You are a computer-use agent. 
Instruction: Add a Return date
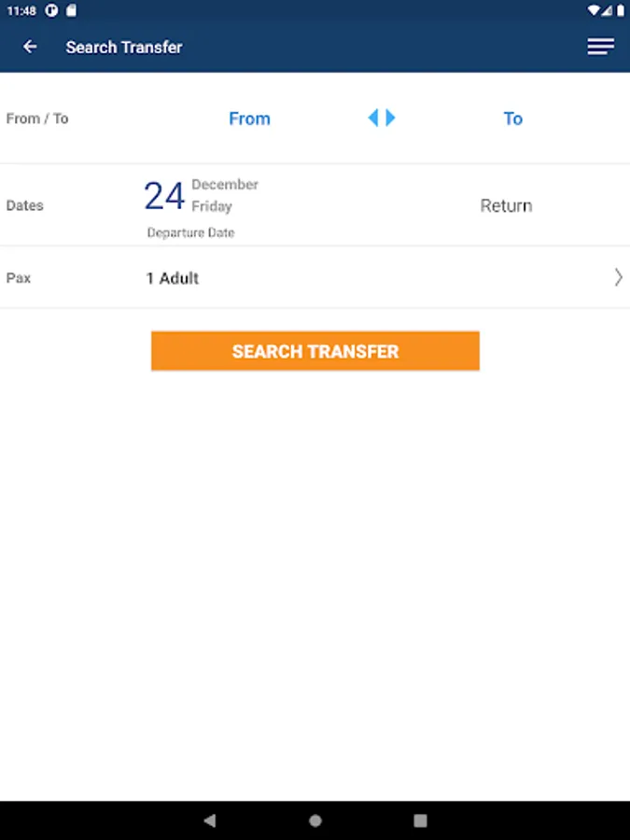coord(506,205)
